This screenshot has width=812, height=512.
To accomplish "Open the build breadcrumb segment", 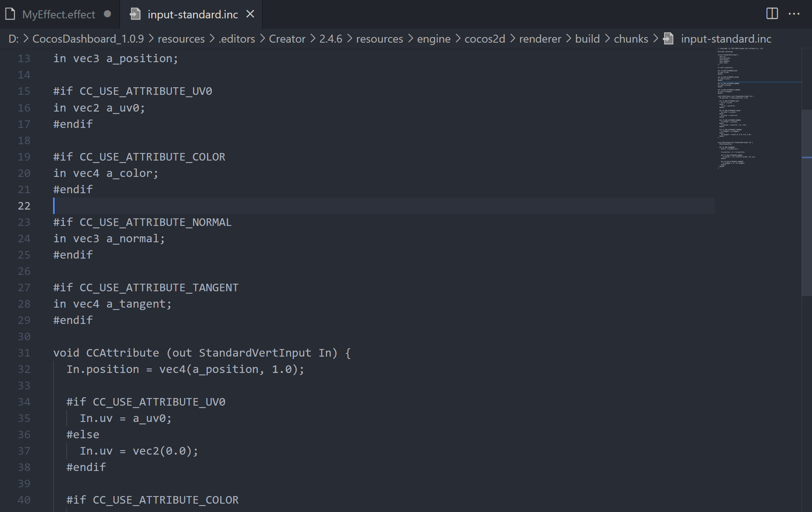I will pos(587,39).
